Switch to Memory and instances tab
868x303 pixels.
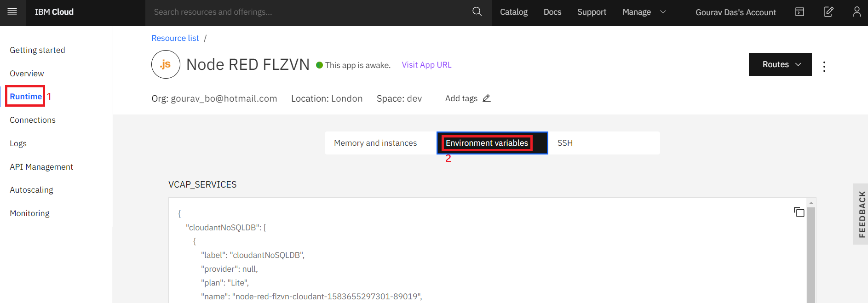[x=380, y=143]
